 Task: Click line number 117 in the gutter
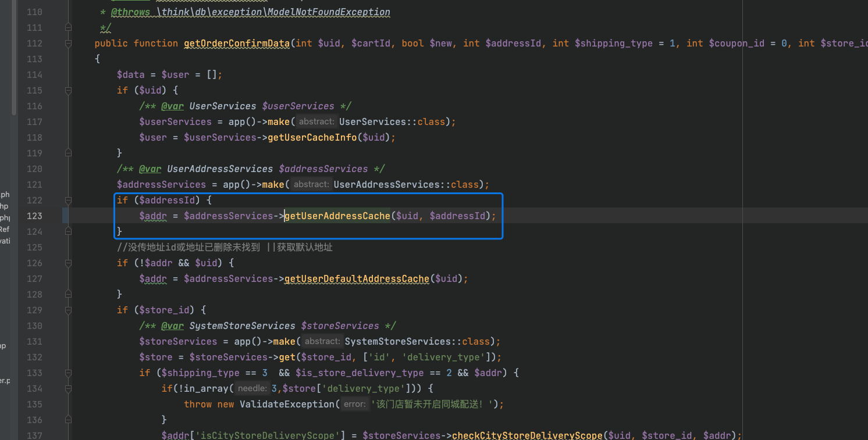point(34,122)
